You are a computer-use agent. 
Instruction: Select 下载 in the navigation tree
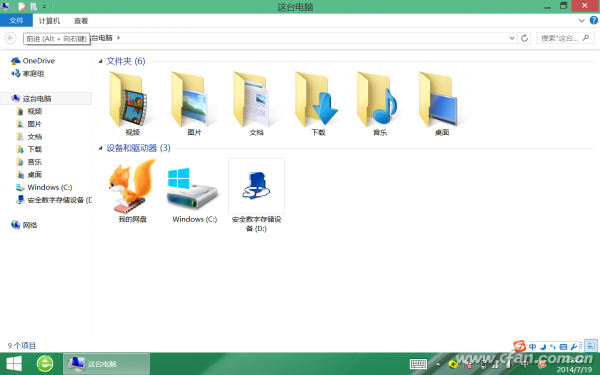(29, 149)
